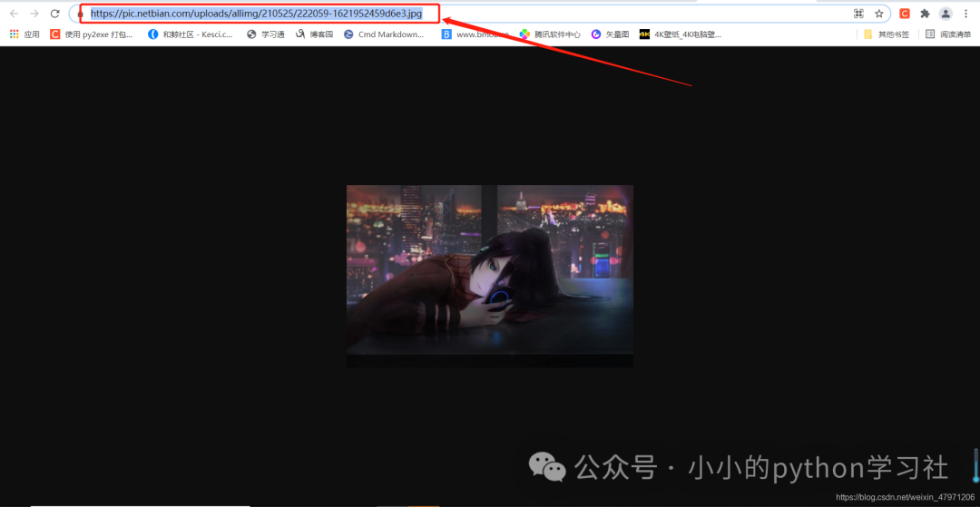Open the QR code icon in address bar
The height and width of the screenshot is (507, 980).
click(858, 13)
